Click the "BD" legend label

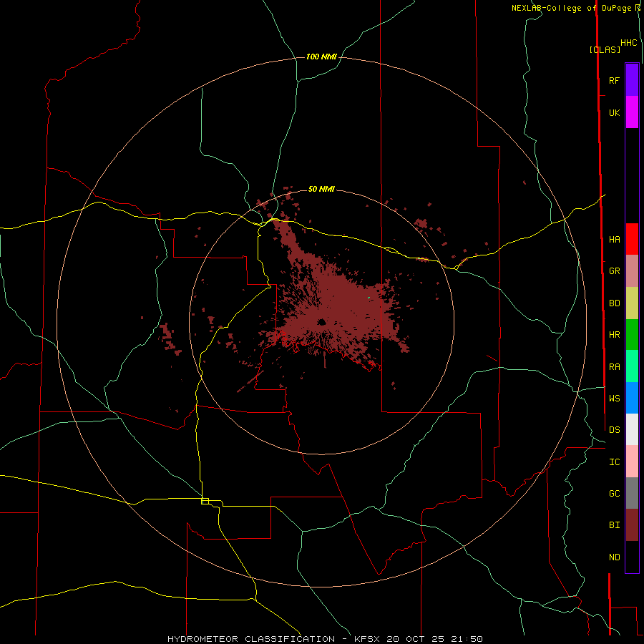(x=614, y=303)
